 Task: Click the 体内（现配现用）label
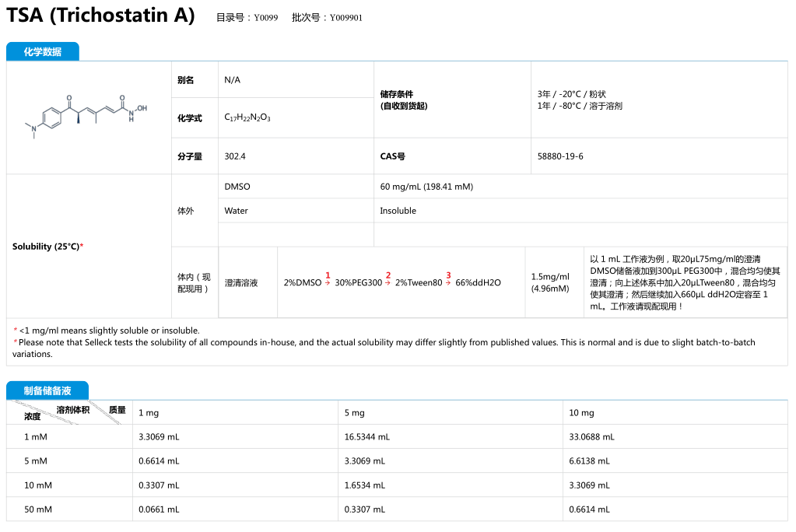[194, 283]
